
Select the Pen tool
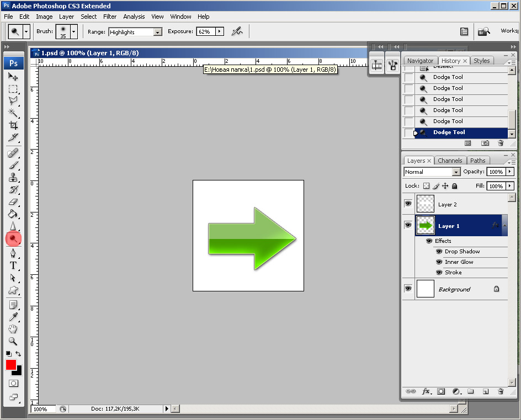[13, 253]
